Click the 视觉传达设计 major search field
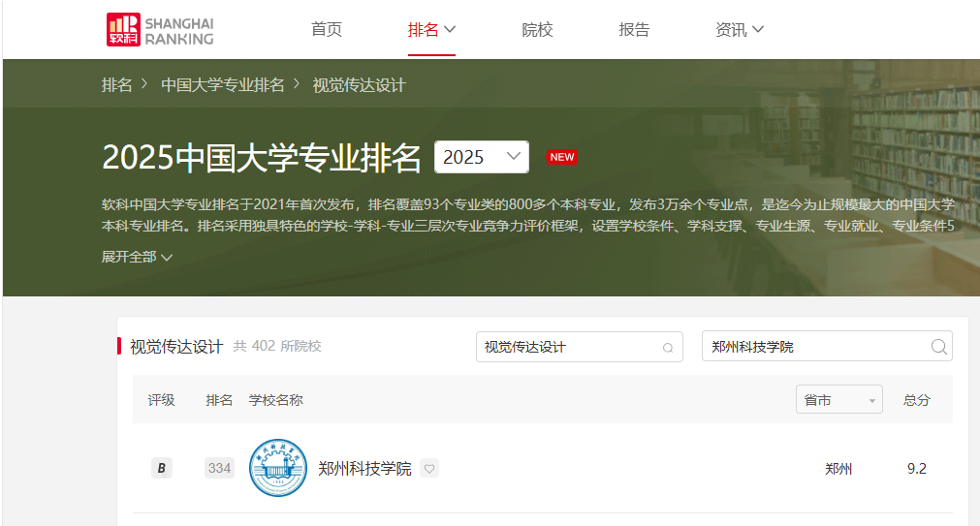 click(580, 347)
